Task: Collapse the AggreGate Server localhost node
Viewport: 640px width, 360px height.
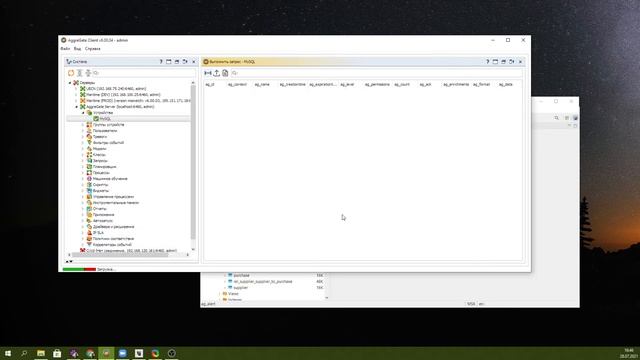Action: click(x=76, y=107)
